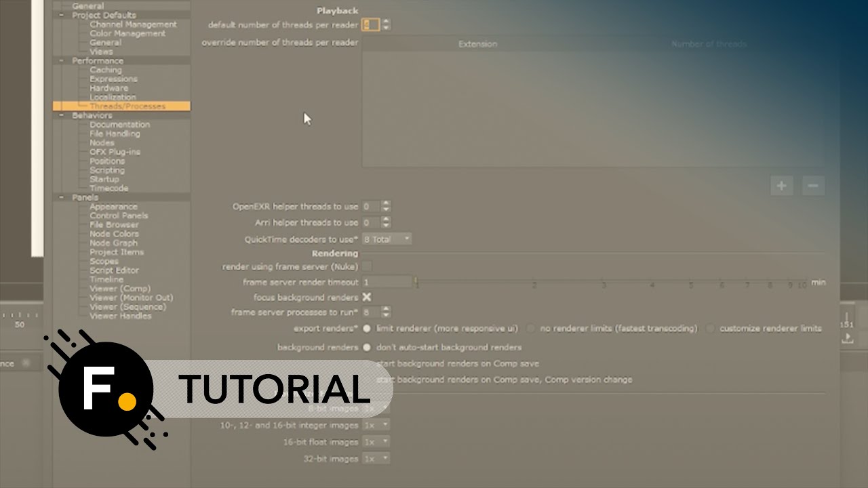
Task: Open Script Editor preferences
Action: click(x=114, y=270)
